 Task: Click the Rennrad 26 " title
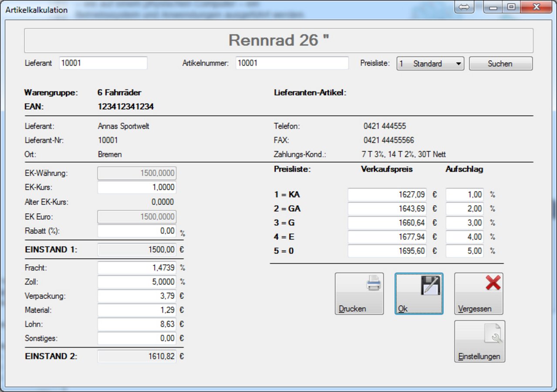279,41
